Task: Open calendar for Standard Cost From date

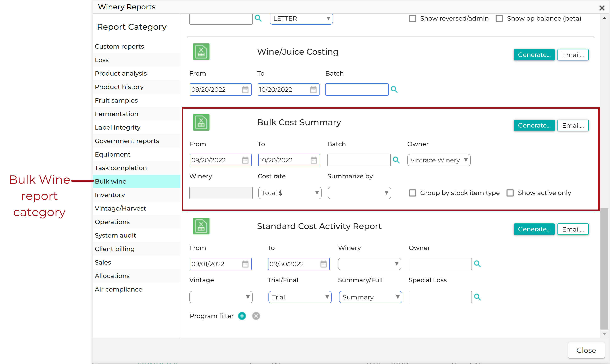Action: tap(245, 264)
